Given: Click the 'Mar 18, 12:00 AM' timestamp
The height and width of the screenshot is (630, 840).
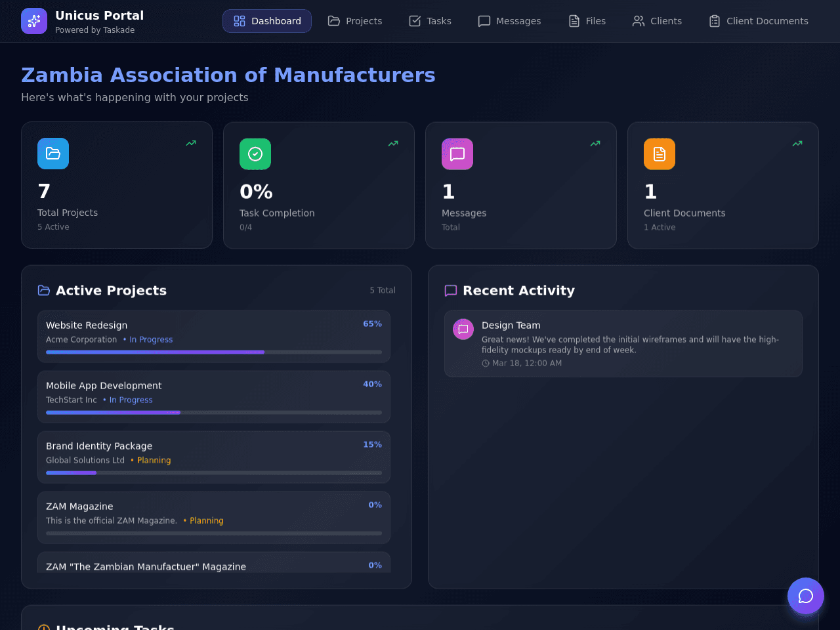Looking at the screenshot, I should coord(527,364).
